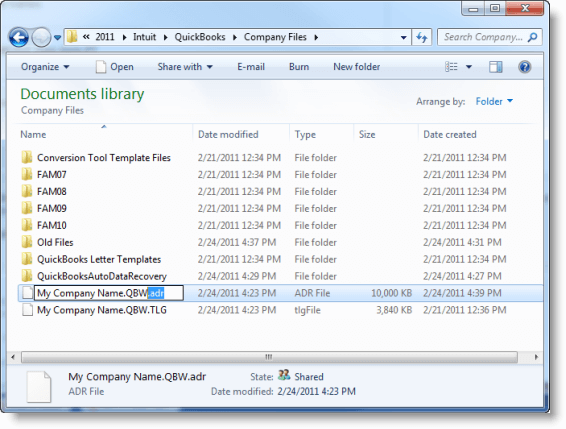Click the Help question mark icon
This screenshot has height=429, width=566.
click(524, 67)
